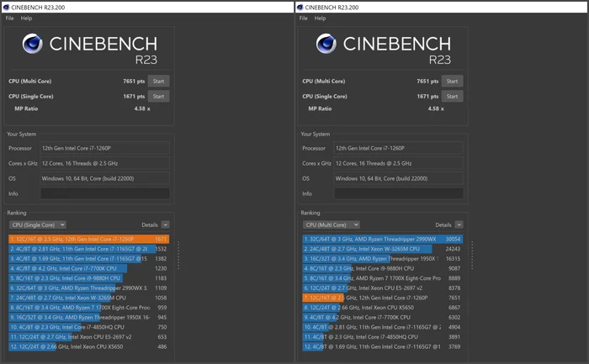
Task: Select i7-7700K row scoring 6302
Action: point(382,317)
